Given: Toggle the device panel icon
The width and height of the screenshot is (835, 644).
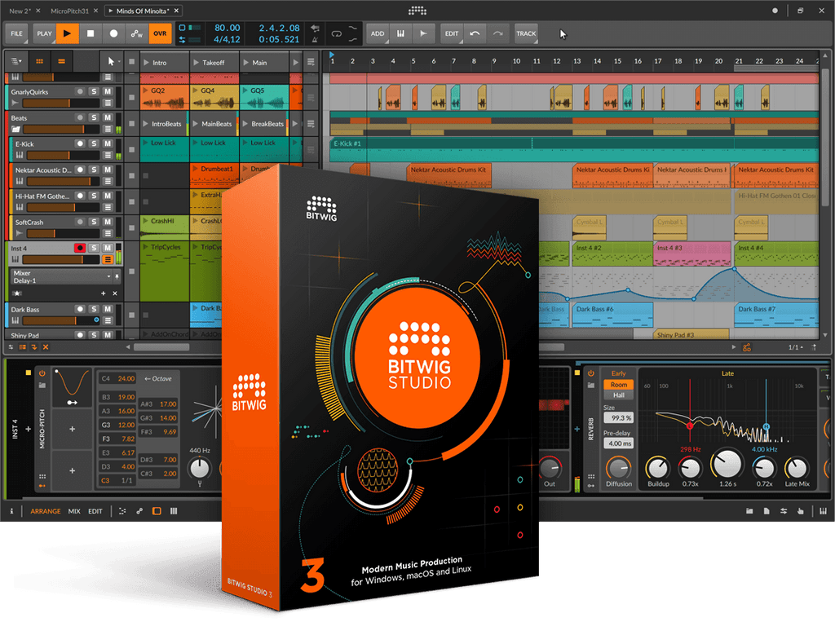Looking at the screenshot, I should (157, 511).
